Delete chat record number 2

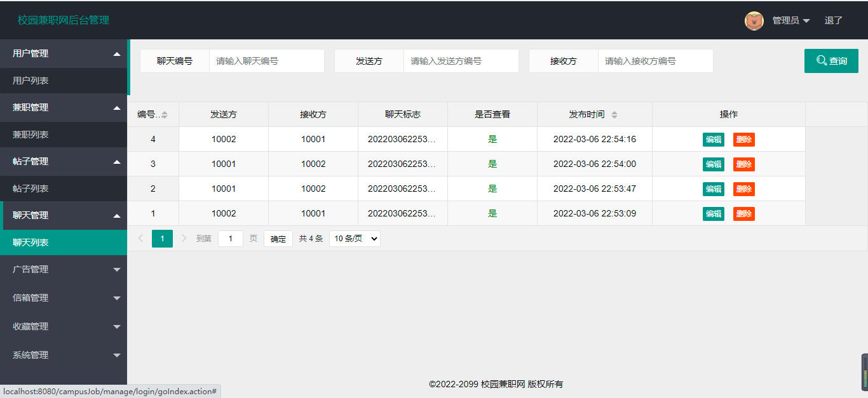pyautogui.click(x=744, y=189)
